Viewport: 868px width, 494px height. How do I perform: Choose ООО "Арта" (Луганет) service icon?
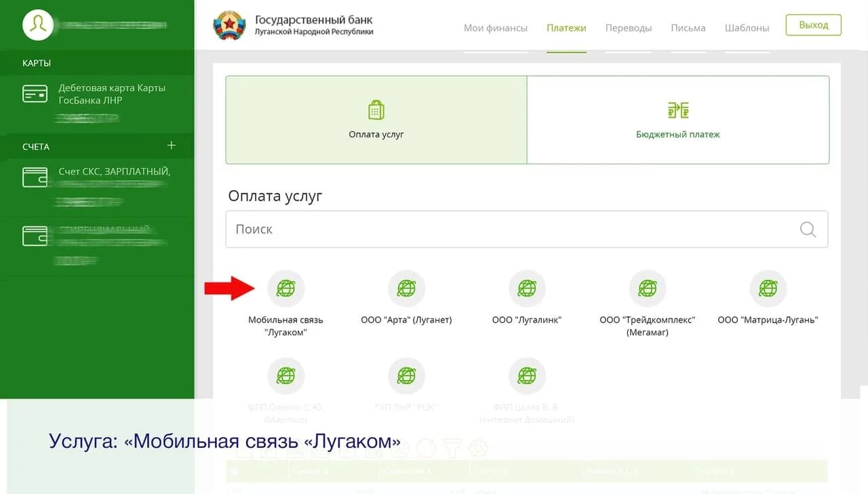pyautogui.click(x=406, y=289)
